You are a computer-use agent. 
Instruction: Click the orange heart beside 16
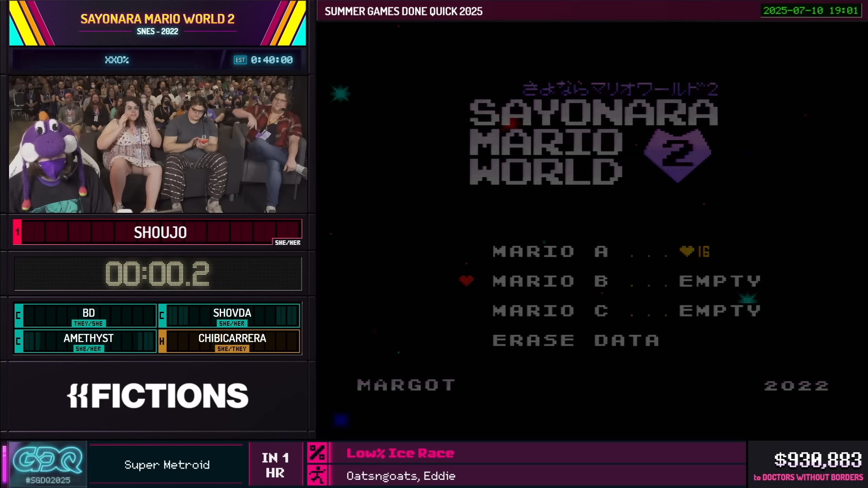click(x=687, y=251)
